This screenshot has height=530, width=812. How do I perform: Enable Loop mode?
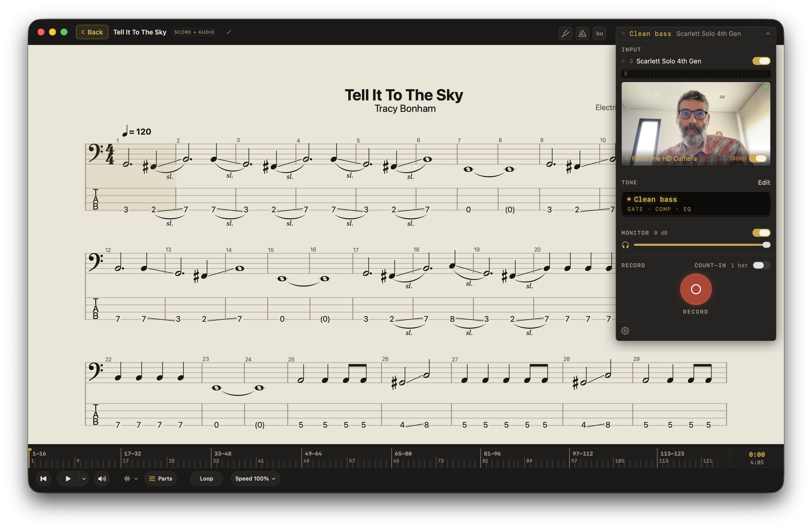[206, 479]
